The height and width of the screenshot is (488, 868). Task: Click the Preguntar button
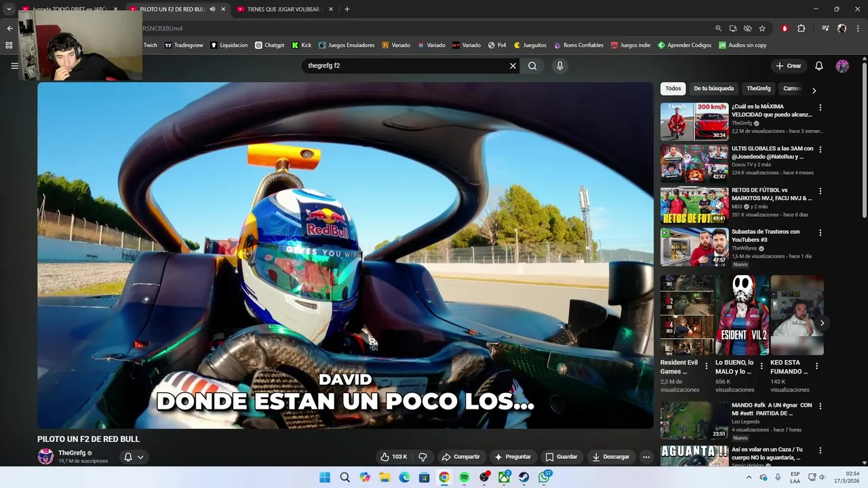click(x=513, y=457)
